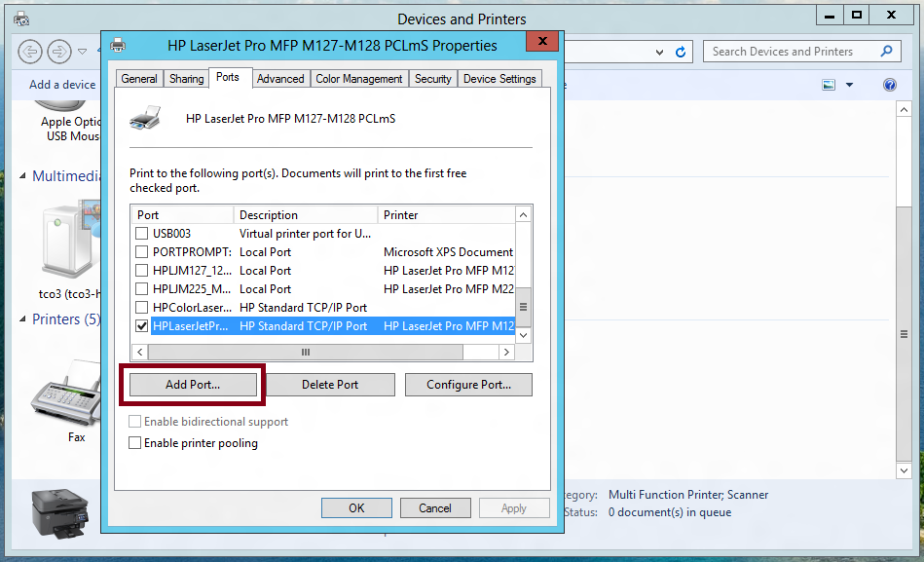
Task: Switch to the Sharing tab
Action: tap(186, 79)
